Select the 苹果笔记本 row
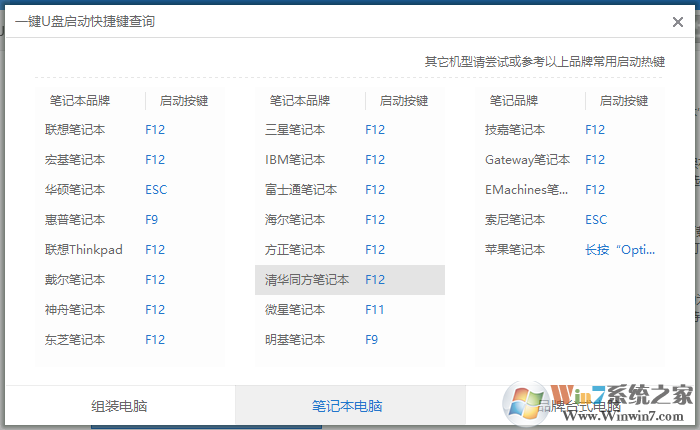 click(570, 249)
